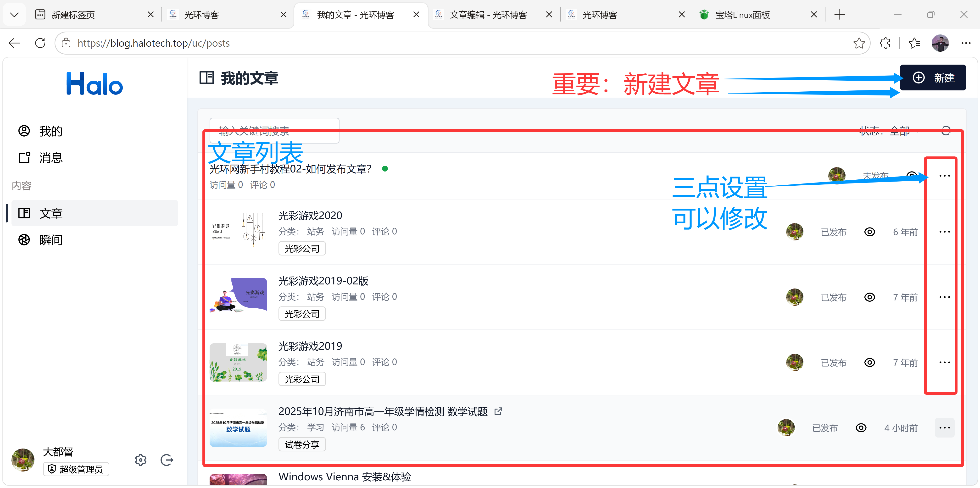
Task: Click author avatar in 2025年10月济南市 row
Action: pos(786,428)
